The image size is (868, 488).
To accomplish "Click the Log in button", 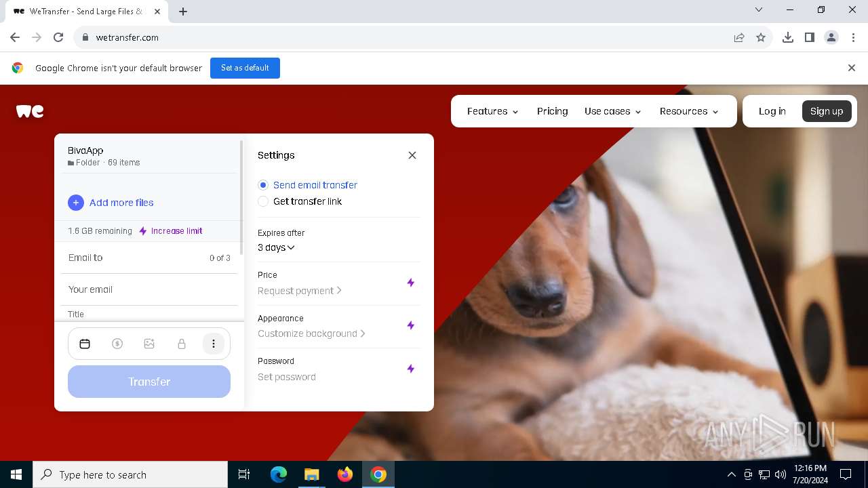I will pyautogui.click(x=772, y=111).
